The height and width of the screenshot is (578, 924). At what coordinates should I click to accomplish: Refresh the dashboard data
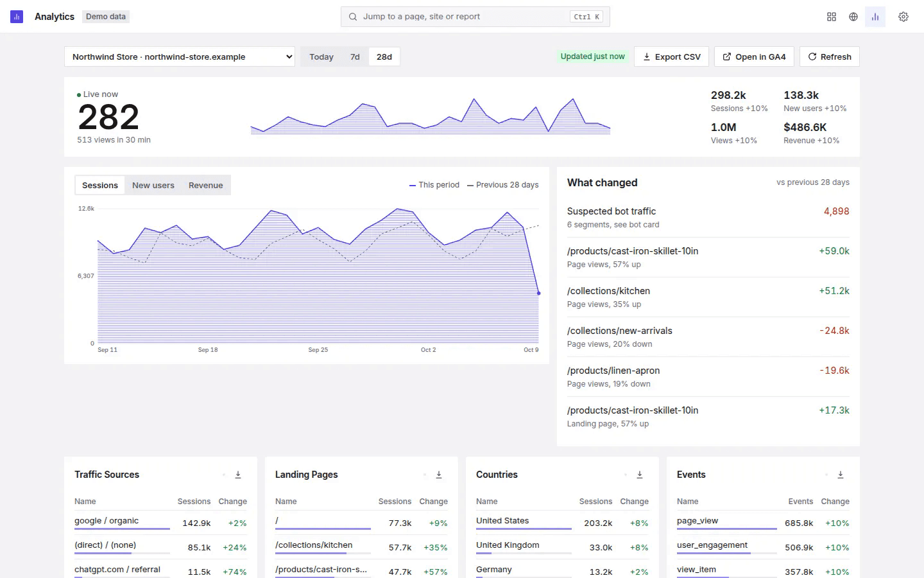(830, 57)
